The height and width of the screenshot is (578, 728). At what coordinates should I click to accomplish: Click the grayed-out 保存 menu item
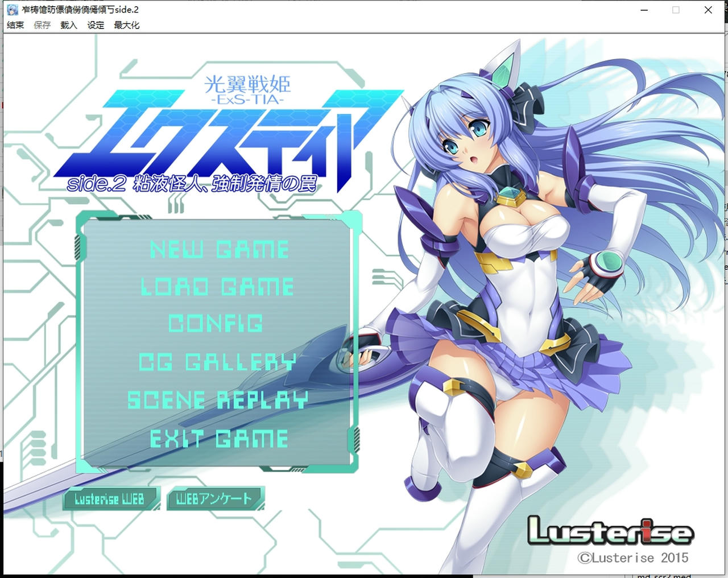42,25
